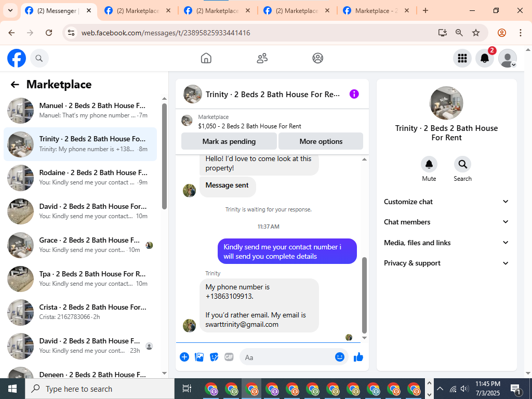The height and width of the screenshot is (399, 532).
Task: Open David conversation from 10m ago
Action: [80, 211]
